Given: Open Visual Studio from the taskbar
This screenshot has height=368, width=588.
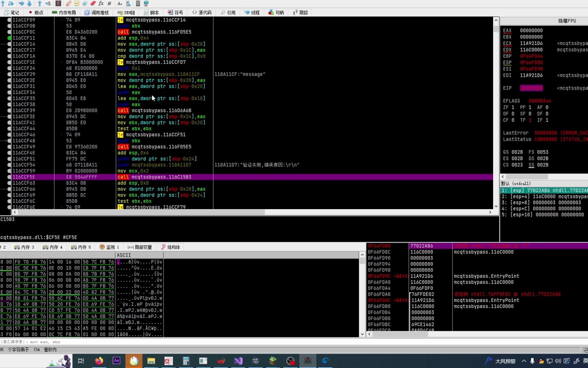Looking at the screenshot, I should pyautogui.click(x=238, y=361).
